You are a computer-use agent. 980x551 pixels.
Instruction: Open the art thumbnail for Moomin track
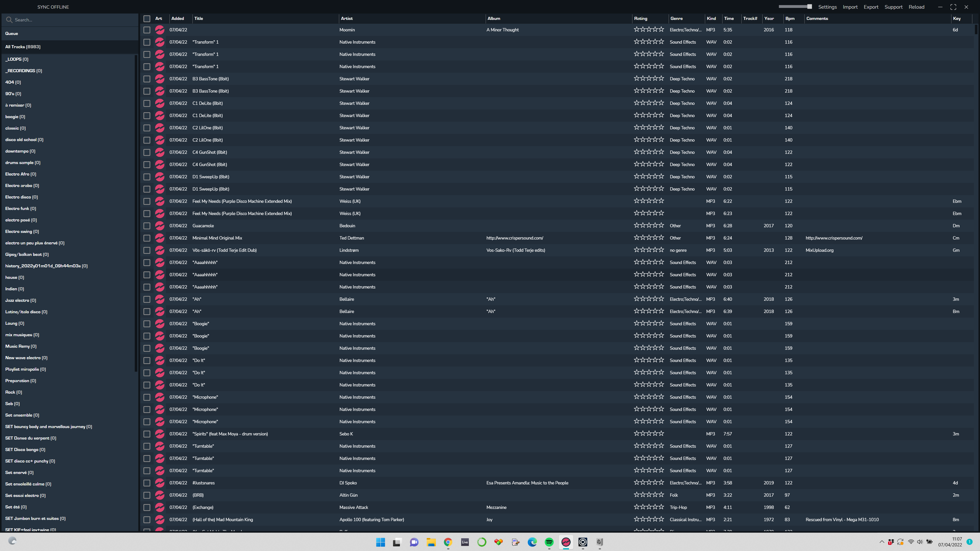tap(160, 30)
